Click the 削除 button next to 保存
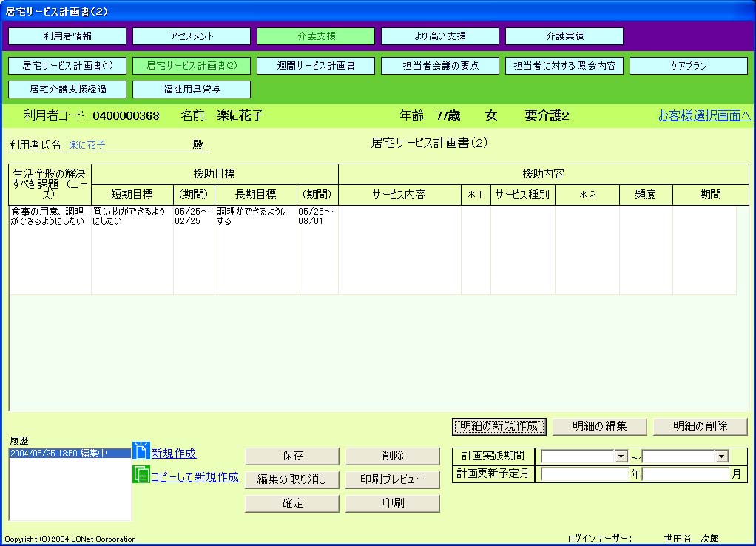756x546 pixels. coord(393,456)
